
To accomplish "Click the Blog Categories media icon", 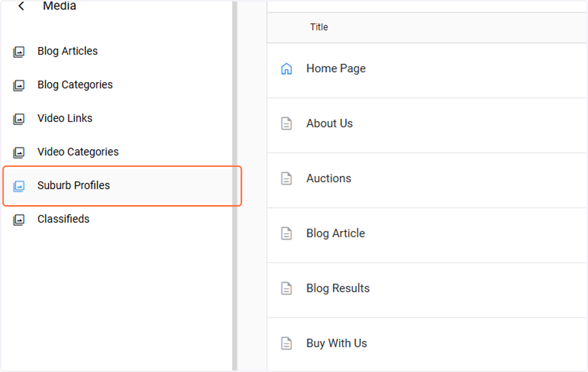I will coord(19,85).
